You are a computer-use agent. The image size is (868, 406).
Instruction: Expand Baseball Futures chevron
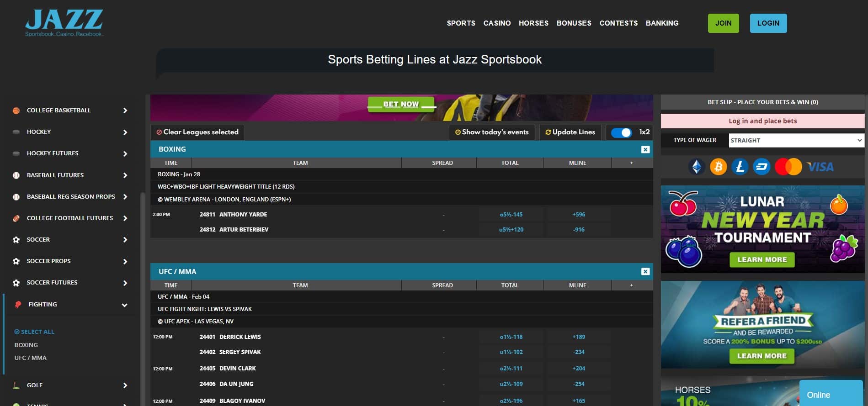125,175
